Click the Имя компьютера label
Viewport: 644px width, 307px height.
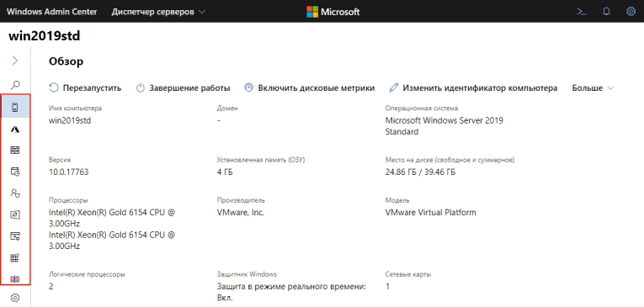75,109
